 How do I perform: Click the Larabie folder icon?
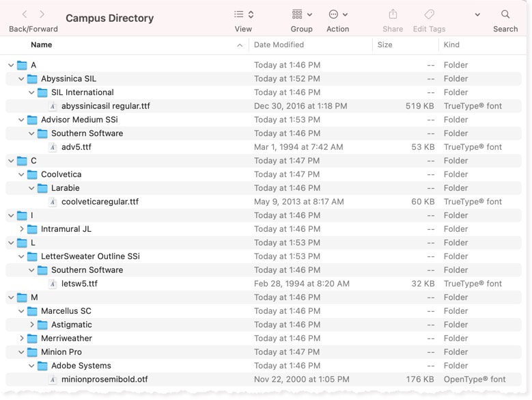coord(42,188)
